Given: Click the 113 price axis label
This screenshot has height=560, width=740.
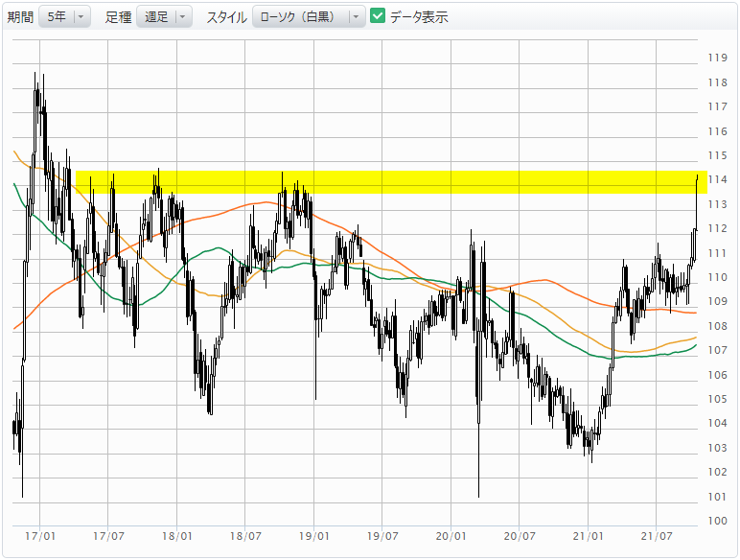Looking at the screenshot, I should [717, 204].
